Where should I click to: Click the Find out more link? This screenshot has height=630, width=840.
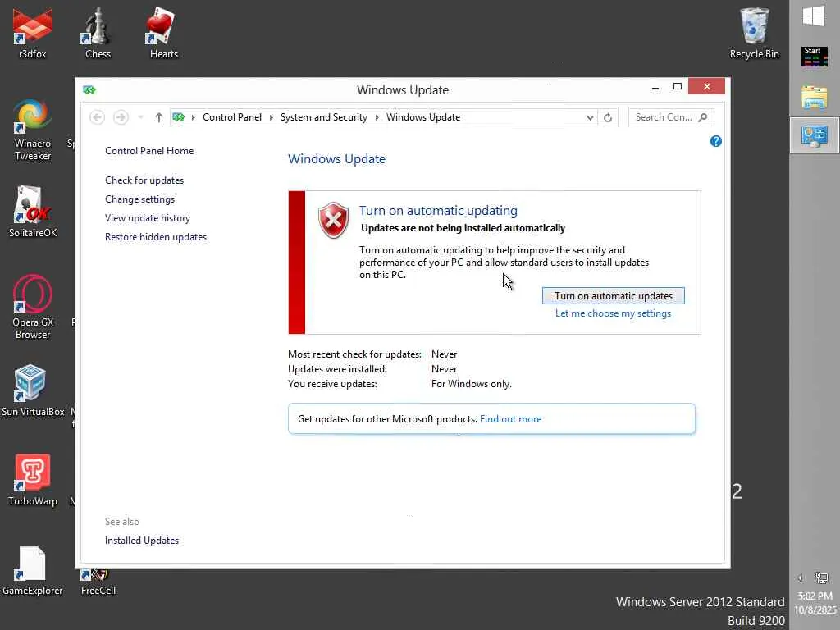[510, 419]
